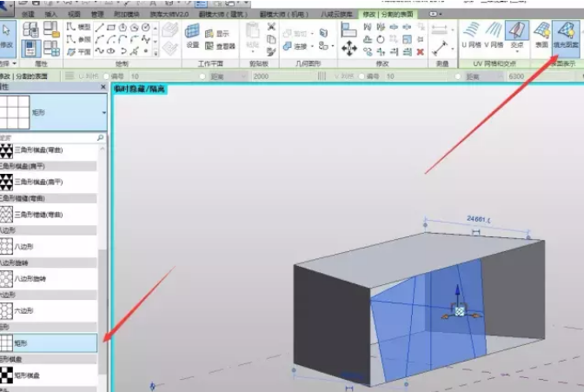Viewport: 584px width, 392px height.
Task: Choose 矩形棋盘 pattern
Action: click(x=49, y=375)
